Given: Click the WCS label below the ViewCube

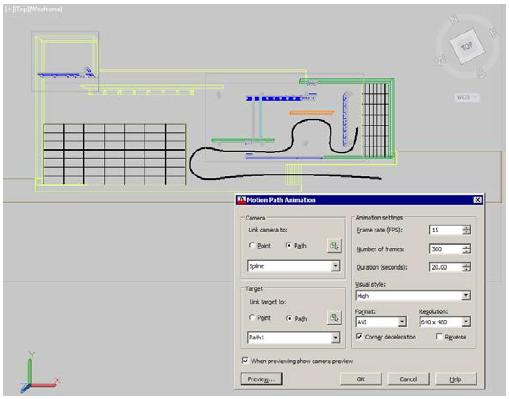Looking at the screenshot, I should [467, 98].
